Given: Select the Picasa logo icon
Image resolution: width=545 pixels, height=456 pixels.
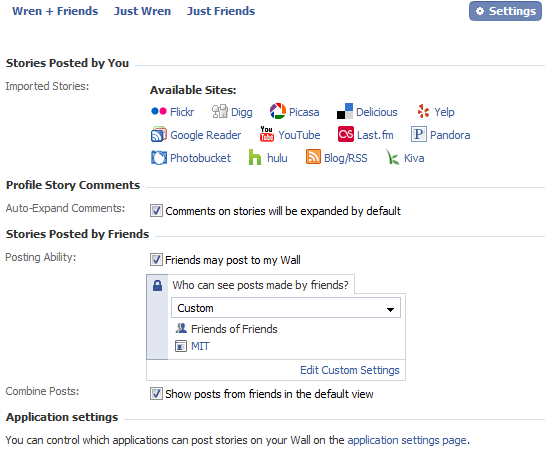Looking at the screenshot, I should click(x=278, y=111).
